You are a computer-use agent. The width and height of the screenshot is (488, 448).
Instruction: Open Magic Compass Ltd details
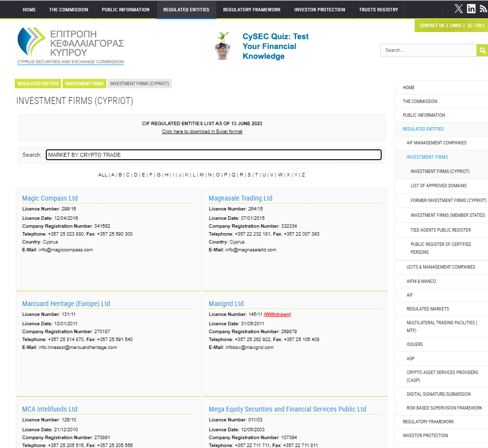point(50,198)
